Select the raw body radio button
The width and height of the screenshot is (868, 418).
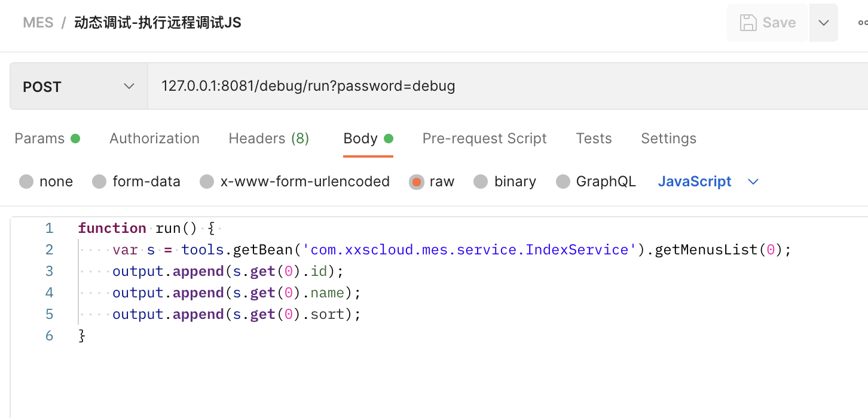point(416,182)
